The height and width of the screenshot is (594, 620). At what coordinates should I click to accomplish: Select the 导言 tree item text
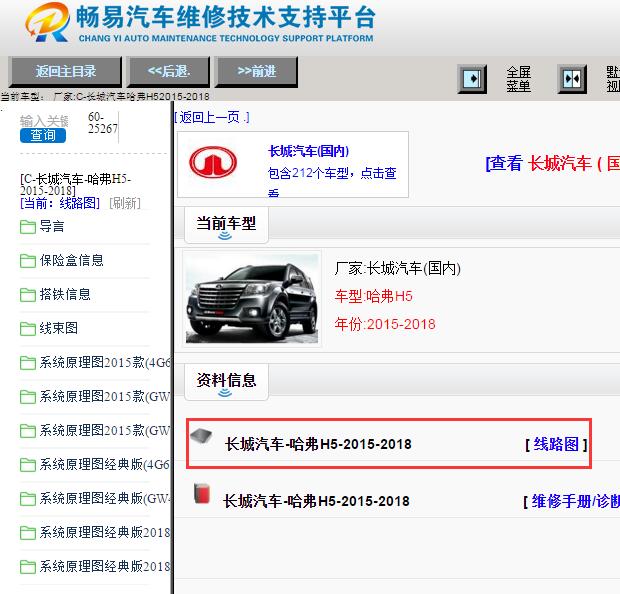point(52,227)
